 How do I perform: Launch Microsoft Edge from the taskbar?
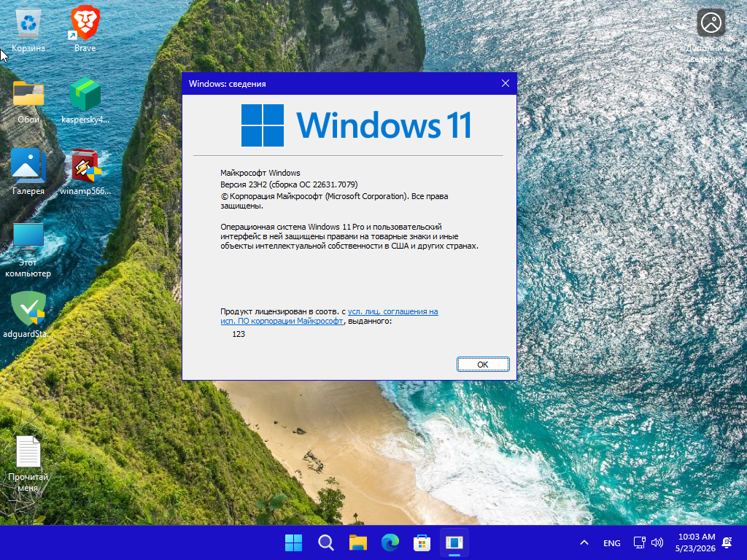coord(390,542)
